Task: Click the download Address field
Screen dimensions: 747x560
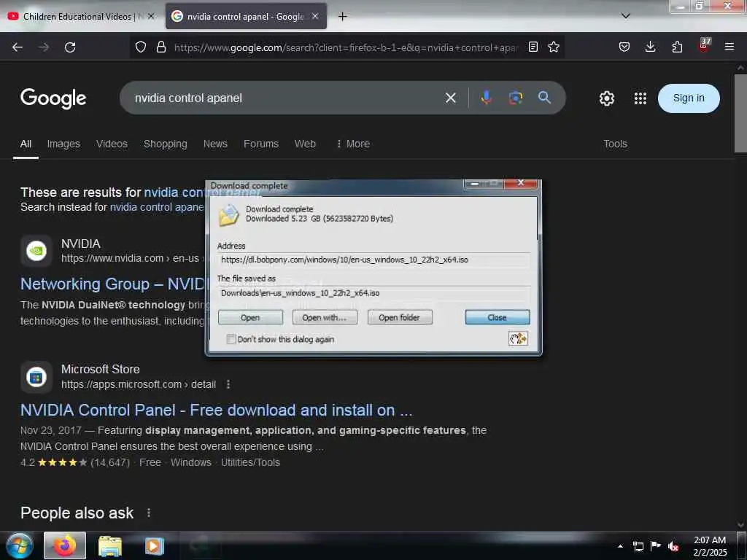Action: 373,260
